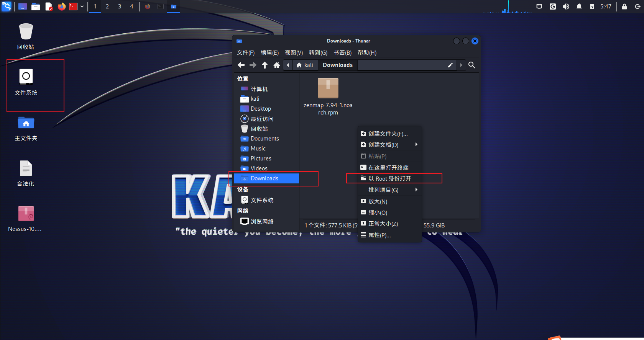Open search with magnifier icon
Screen dimensions: 644x340
(x=472, y=65)
